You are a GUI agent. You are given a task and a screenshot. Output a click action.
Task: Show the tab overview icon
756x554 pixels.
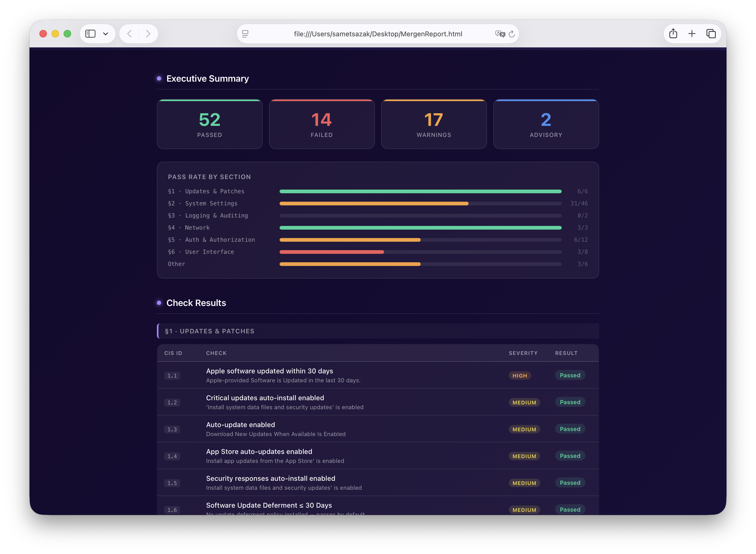[711, 33]
